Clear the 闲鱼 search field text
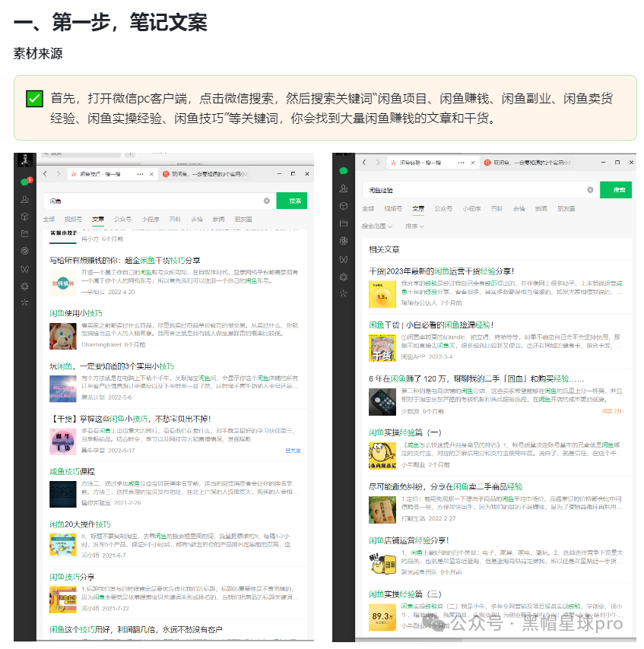 click(267, 201)
